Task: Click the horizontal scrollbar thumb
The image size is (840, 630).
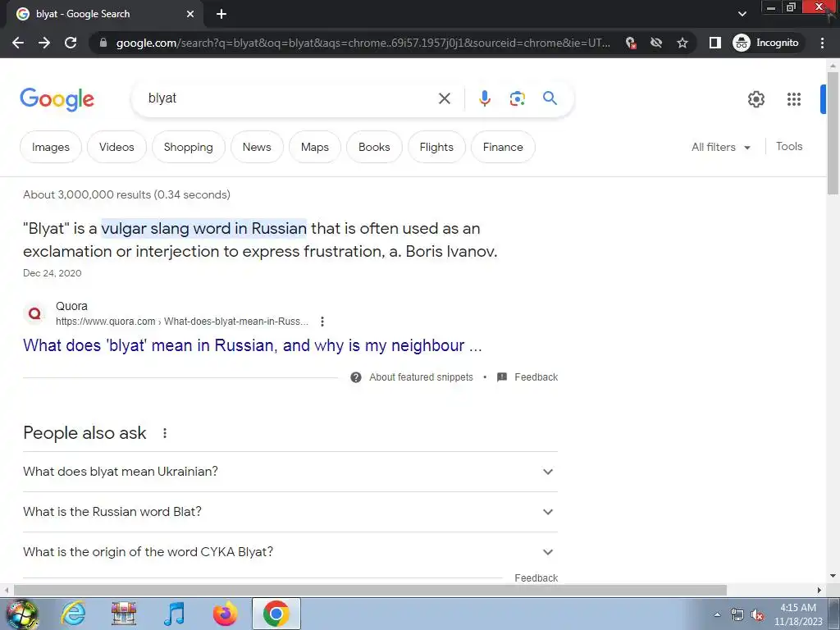Action: 370,591
